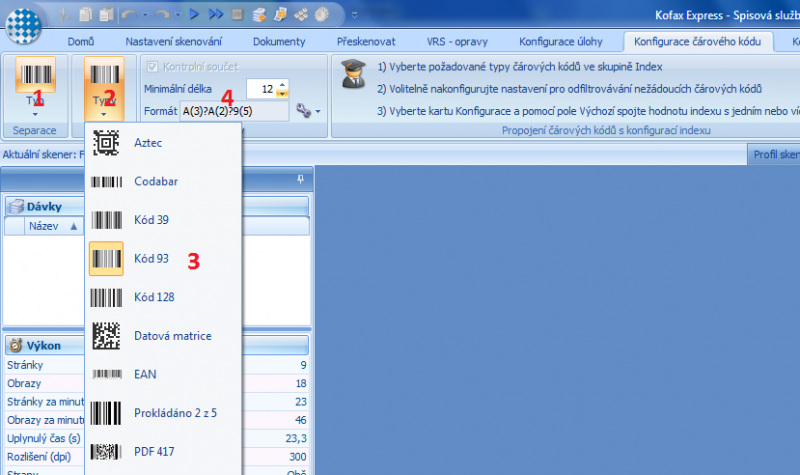Open the Přeskenovat tab
The width and height of the screenshot is (800, 475).
(366, 41)
